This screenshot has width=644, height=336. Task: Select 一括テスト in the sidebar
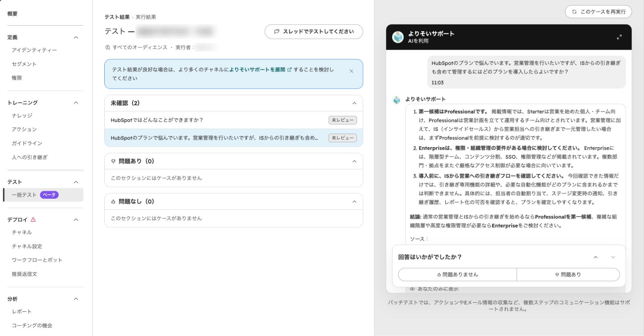pyautogui.click(x=43, y=195)
